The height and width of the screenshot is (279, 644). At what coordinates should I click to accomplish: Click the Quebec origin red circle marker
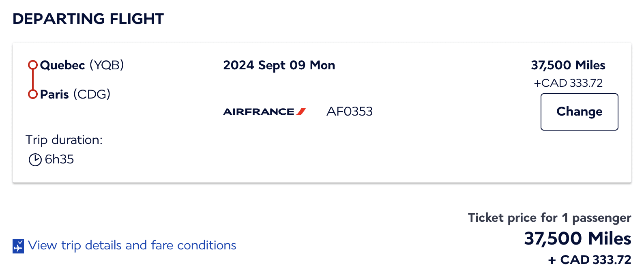coord(33,65)
